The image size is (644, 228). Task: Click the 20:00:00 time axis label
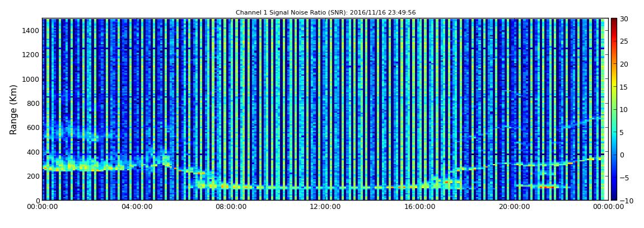point(514,207)
